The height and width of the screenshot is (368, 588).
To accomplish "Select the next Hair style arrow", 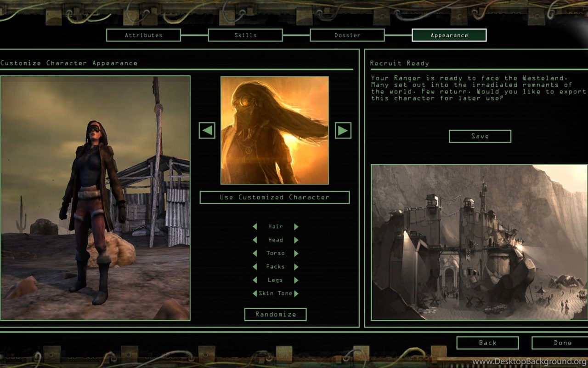I will [x=296, y=227].
